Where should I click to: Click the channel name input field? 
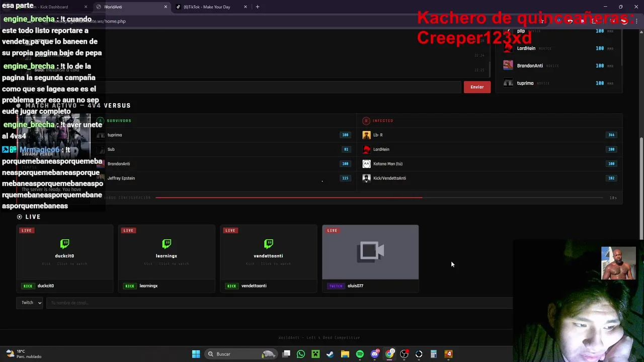279,303
